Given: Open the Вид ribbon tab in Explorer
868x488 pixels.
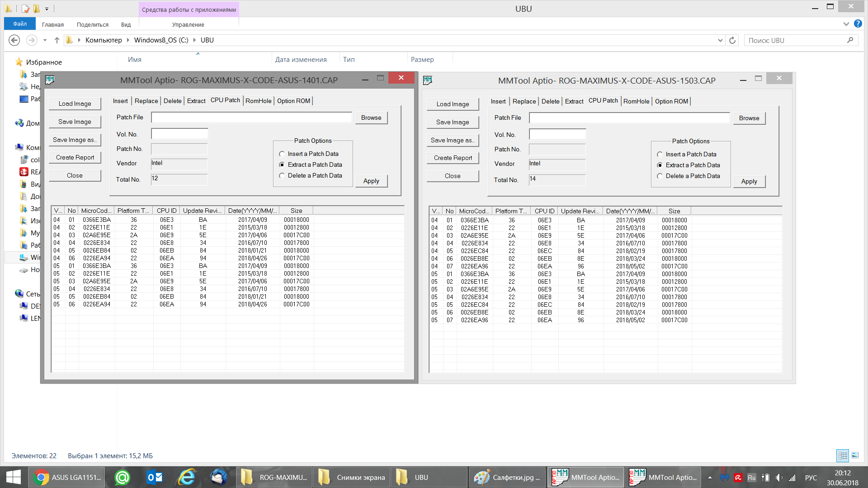Looking at the screenshot, I should click(x=126, y=24).
